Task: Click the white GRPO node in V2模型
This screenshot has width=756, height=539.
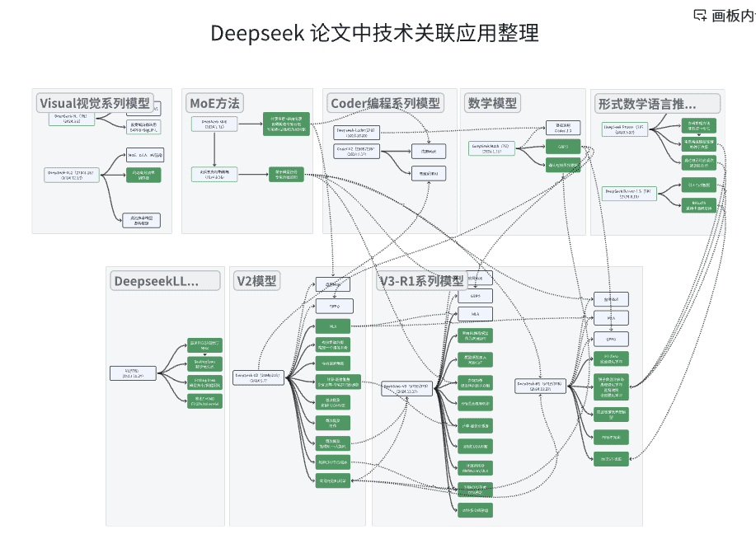Action: (334, 306)
